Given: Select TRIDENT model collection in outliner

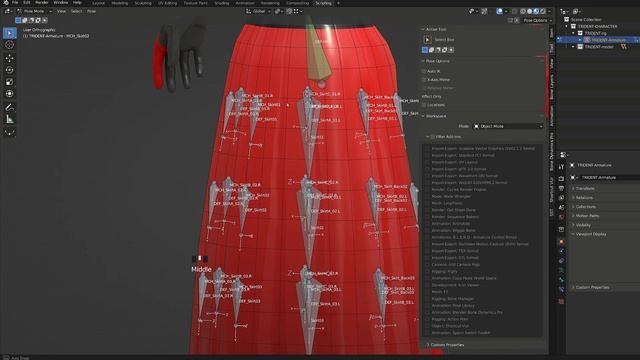Looking at the screenshot, I should click(x=599, y=47).
